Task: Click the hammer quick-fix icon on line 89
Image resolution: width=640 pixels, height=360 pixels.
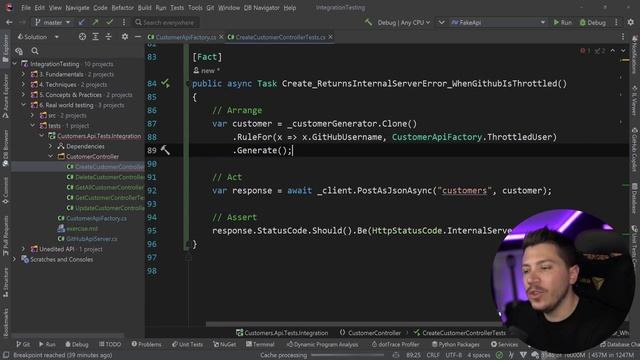Action: tap(165, 150)
